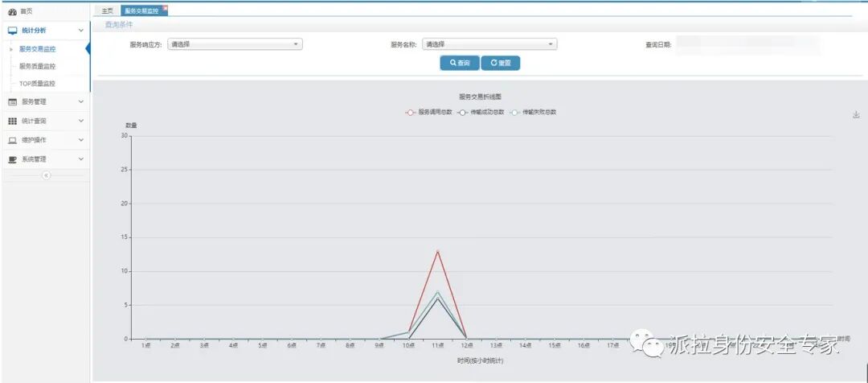
Task: Click the 首页 dashboard gauge icon
Action: [x=12, y=11]
